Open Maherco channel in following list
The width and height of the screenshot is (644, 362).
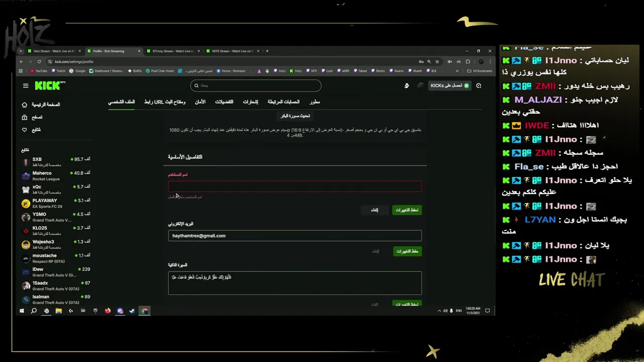pyautogui.click(x=56, y=175)
